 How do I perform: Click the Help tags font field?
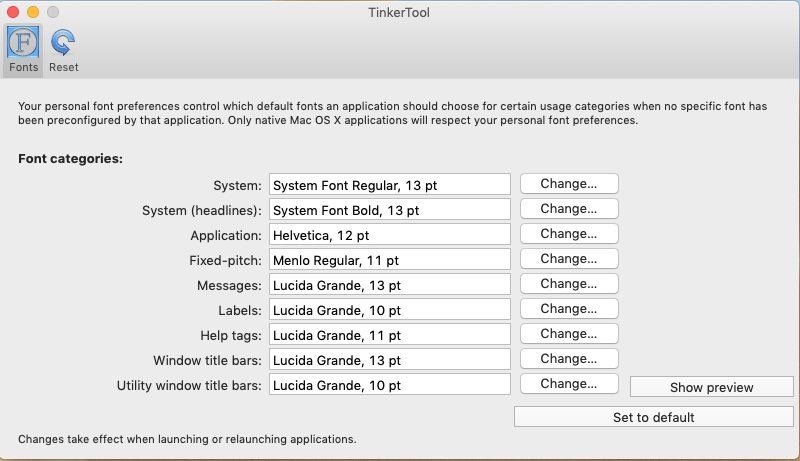click(x=389, y=335)
